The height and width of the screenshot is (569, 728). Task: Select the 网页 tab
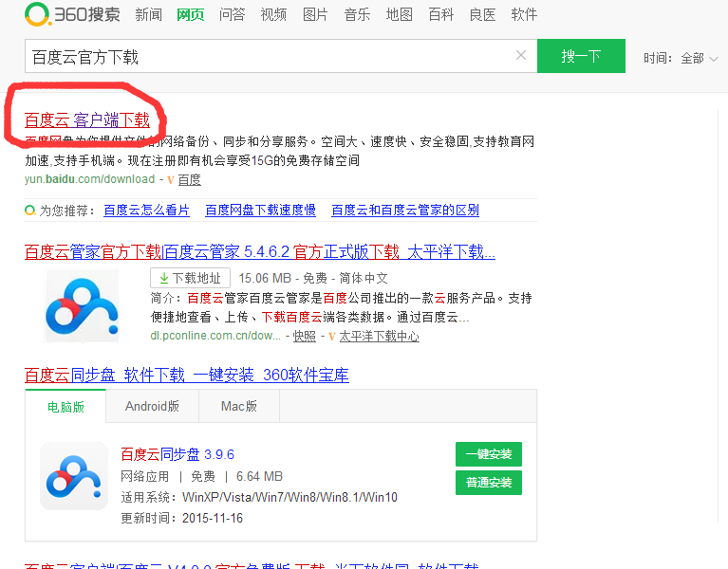191,15
